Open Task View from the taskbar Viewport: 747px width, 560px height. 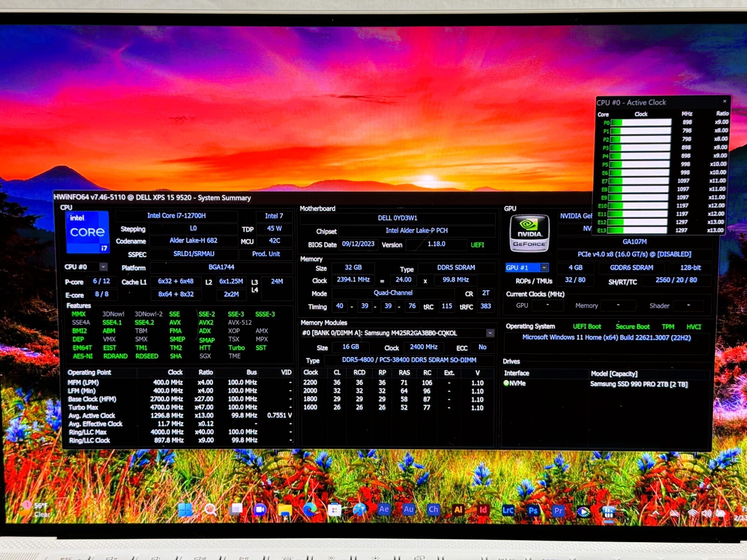point(236,510)
